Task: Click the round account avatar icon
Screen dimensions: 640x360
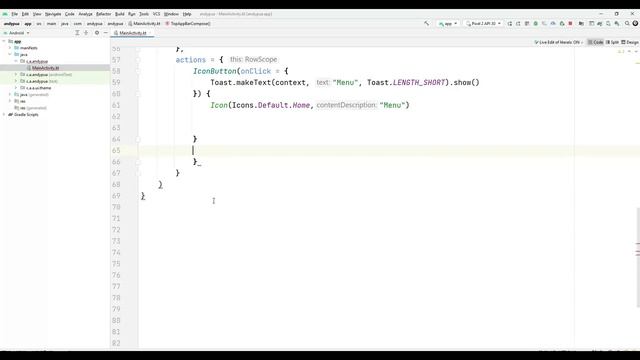Action: coord(635,24)
